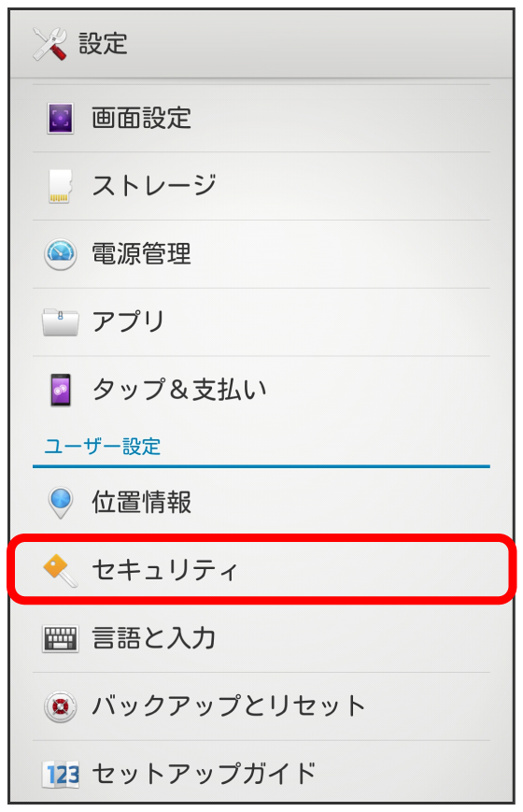Tap the lifebuoy icon for バックアップとリセット

pyautogui.click(x=61, y=706)
